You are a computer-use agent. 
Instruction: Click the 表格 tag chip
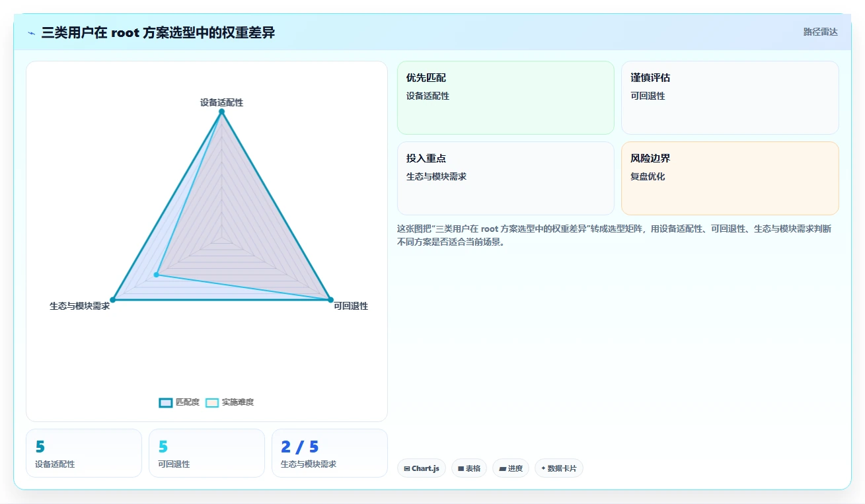469,468
